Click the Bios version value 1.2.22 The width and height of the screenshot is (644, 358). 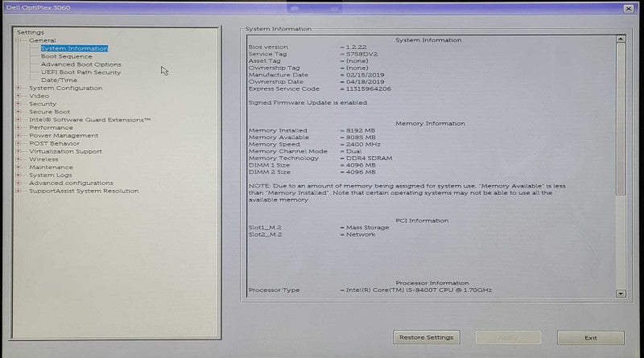[356, 47]
